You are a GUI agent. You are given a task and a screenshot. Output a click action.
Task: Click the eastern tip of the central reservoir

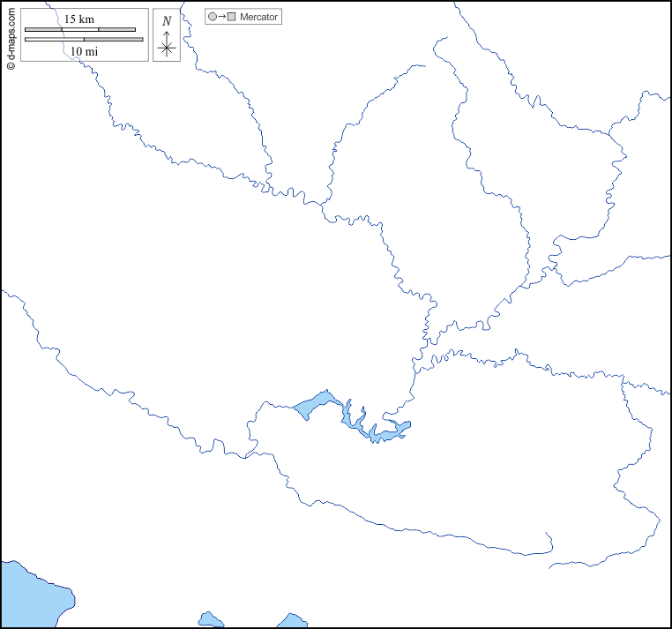(x=404, y=427)
